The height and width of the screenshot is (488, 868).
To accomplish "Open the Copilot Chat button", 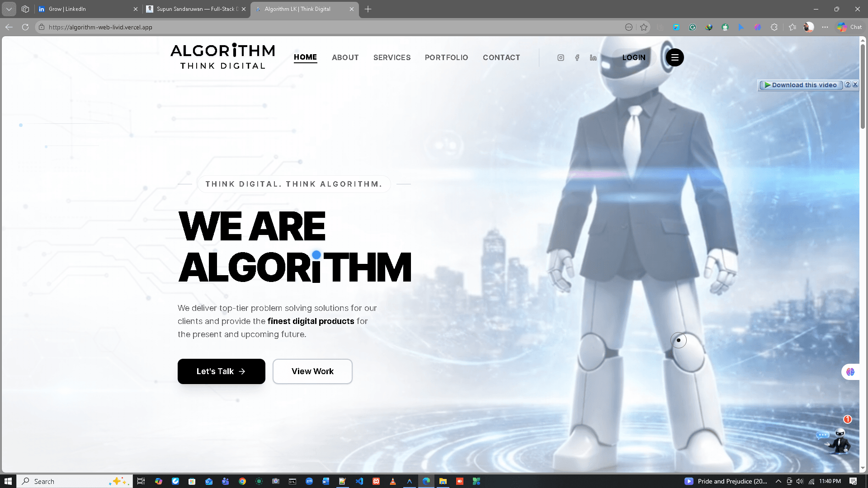I will [x=849, y=27].
